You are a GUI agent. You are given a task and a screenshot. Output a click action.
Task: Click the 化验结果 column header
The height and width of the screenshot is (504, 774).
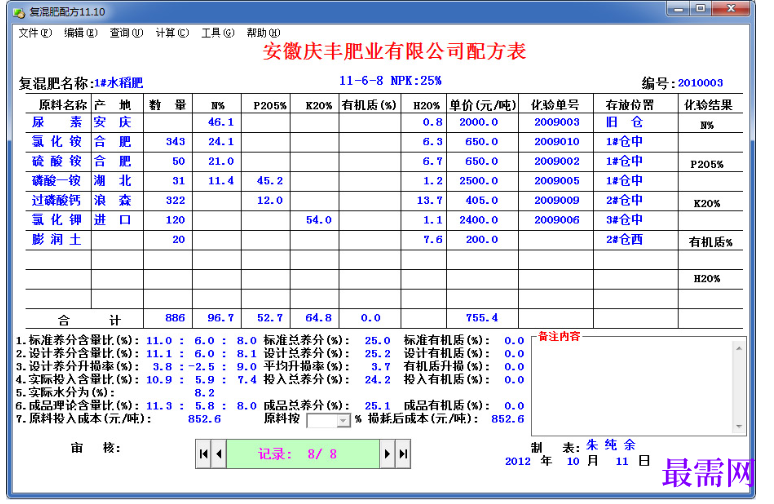click(708, 105)
